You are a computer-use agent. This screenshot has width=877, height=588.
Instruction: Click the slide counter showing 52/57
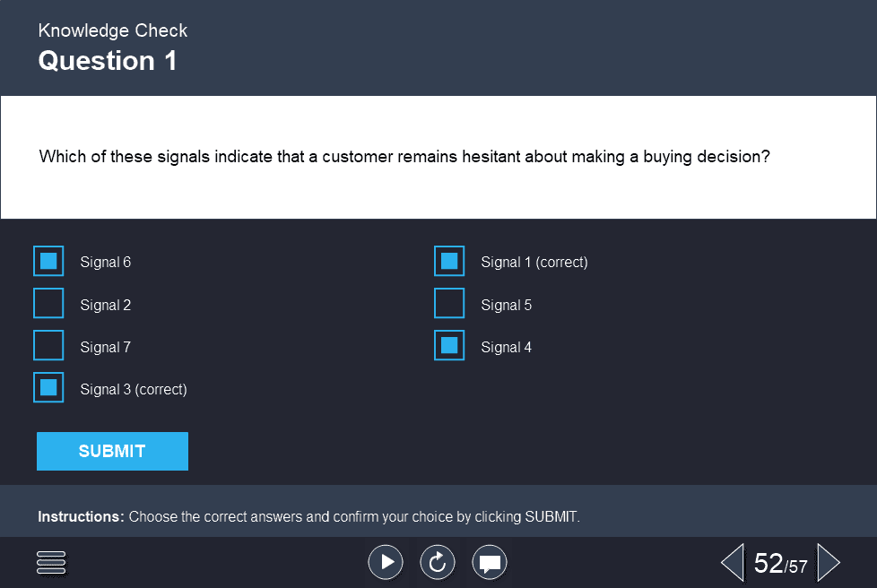780,562
